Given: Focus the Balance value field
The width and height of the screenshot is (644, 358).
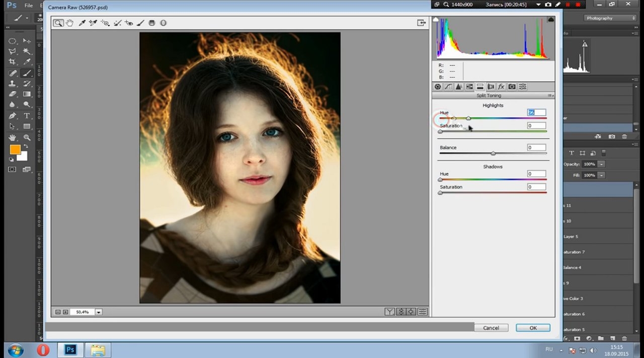Looking at the screenshot, I should 536,148.
